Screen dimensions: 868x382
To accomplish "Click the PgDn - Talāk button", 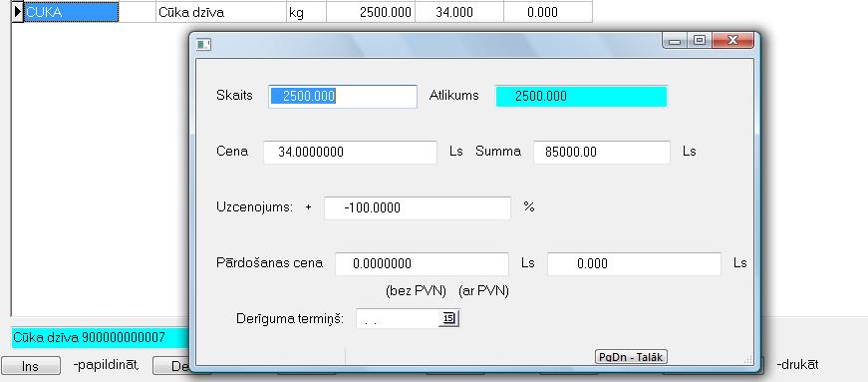I will [x=631, y=357].
